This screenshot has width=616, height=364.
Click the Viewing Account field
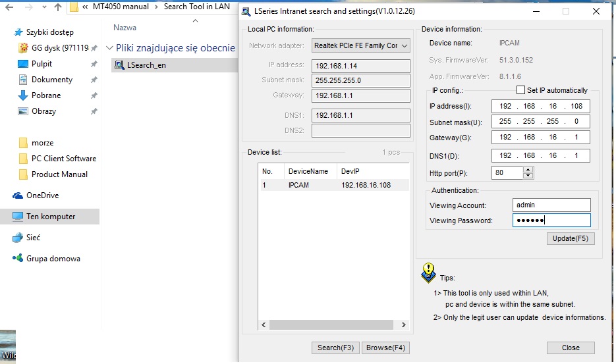pos(551,205)
